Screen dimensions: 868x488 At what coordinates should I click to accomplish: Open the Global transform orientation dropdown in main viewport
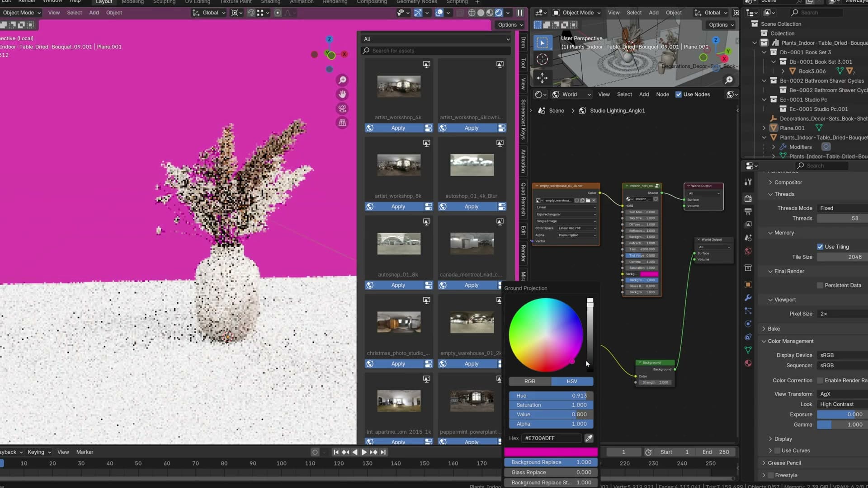click(x=209, y=13)
